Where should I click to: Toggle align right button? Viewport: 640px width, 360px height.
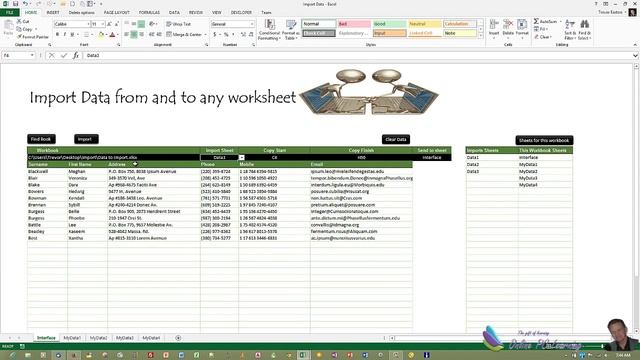tap(141, 35)
